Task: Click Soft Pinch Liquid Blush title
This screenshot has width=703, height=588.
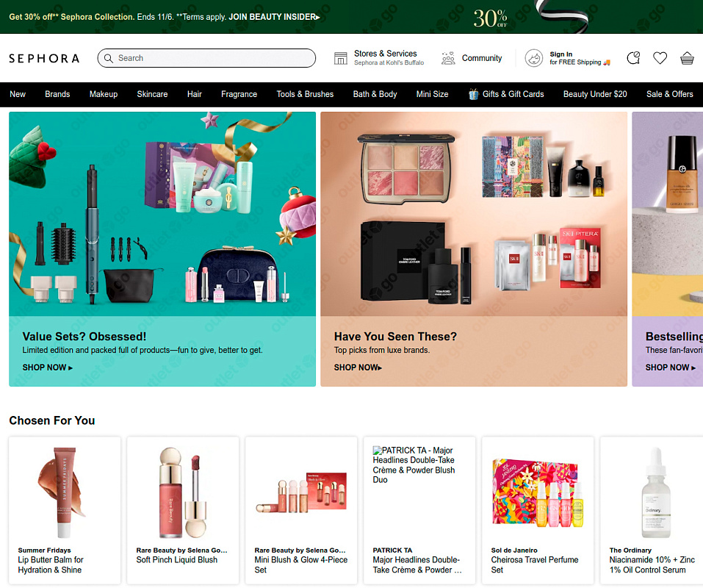Action: (x=176, y=560)
